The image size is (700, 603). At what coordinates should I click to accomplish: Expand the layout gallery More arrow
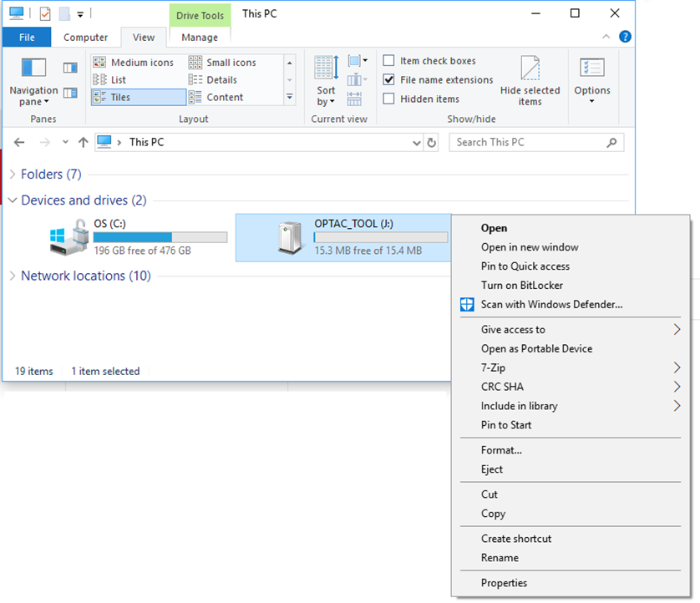point(290,97)
